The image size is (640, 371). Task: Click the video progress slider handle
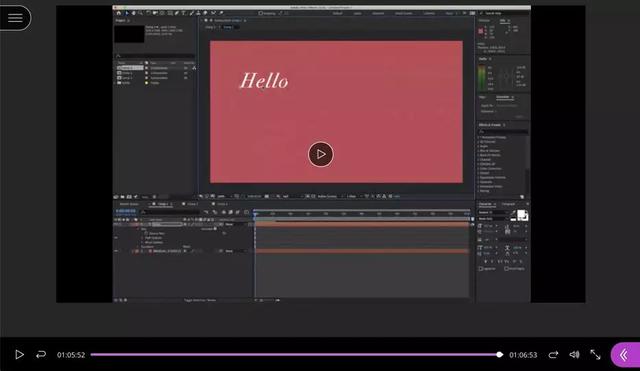coord(500,355)
